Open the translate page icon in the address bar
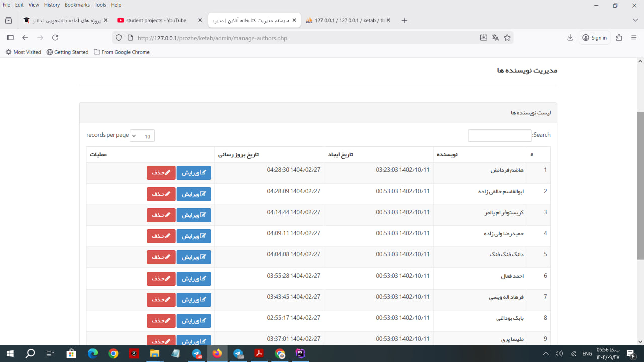The height and width of the screenshot is (362, 644). point(495,38)
